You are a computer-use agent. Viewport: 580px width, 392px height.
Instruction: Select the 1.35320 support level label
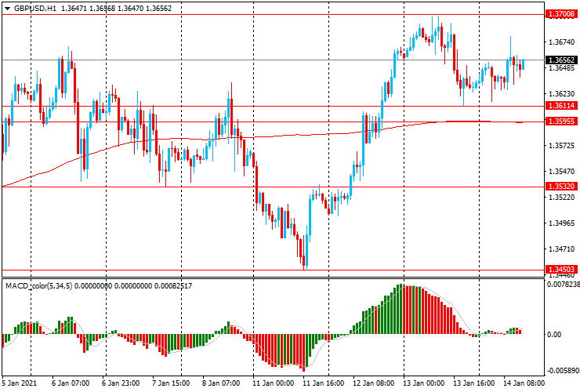(x=561, y=187)
